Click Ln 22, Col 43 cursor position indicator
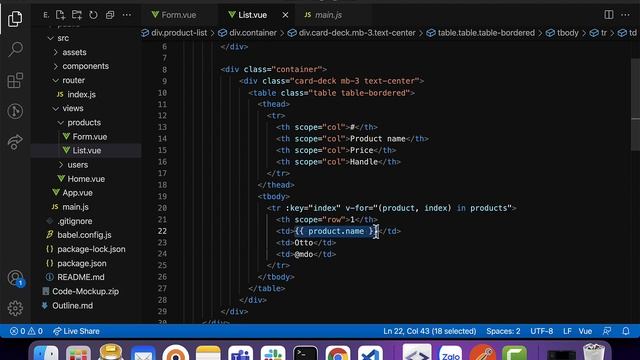The image size is (640, 360). coord(429,331)
